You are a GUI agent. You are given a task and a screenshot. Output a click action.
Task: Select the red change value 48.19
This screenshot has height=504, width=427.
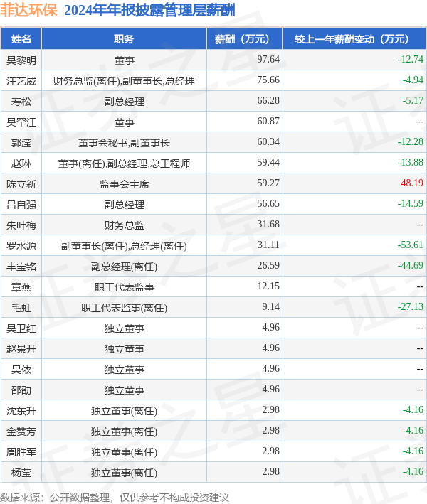pos(412,183)
